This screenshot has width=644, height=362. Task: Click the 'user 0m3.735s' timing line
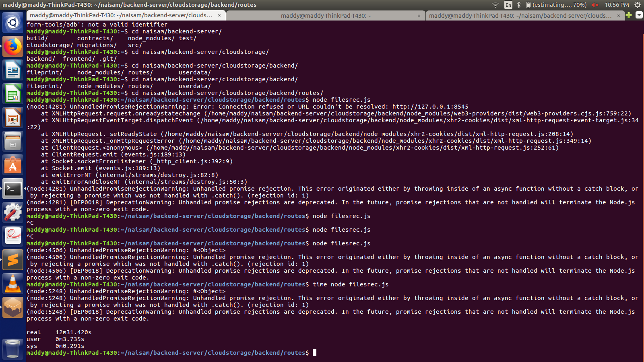pos(55,339)
